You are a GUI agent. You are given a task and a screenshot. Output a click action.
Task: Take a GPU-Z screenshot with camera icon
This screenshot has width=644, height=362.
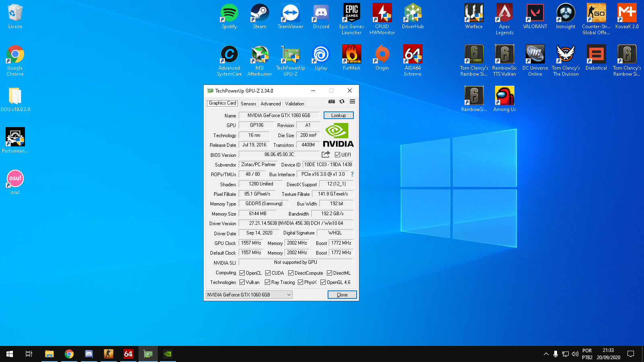tap(331, 101)
